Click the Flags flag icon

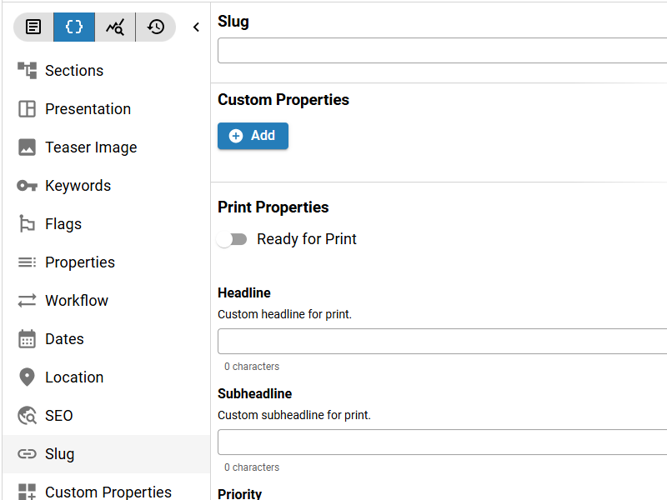click(x=27, y=224)
